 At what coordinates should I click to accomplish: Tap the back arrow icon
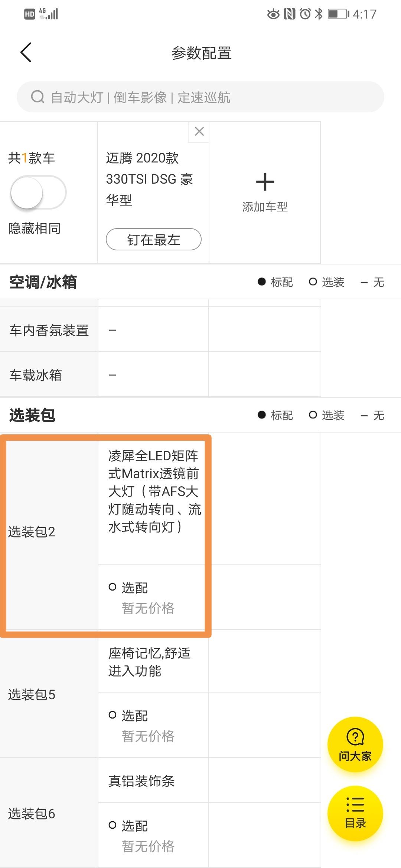pyautogui.click(x=26, y=52)
